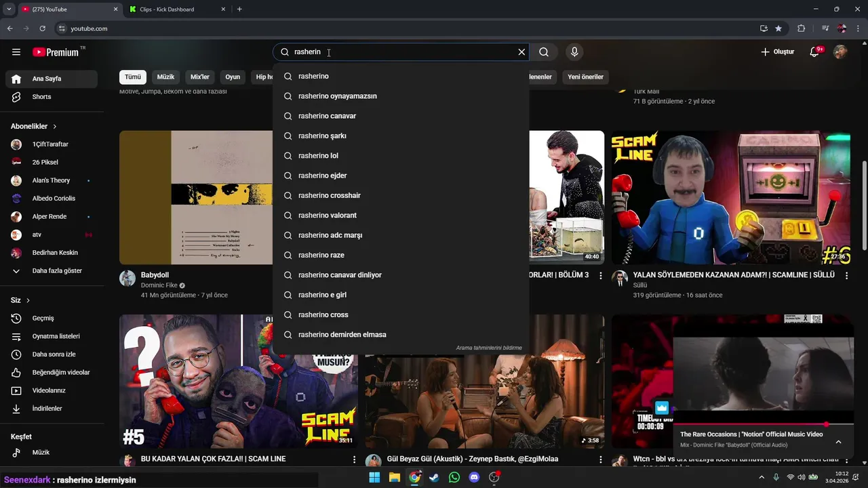Select the Tümü filter chip

point(132,77)
